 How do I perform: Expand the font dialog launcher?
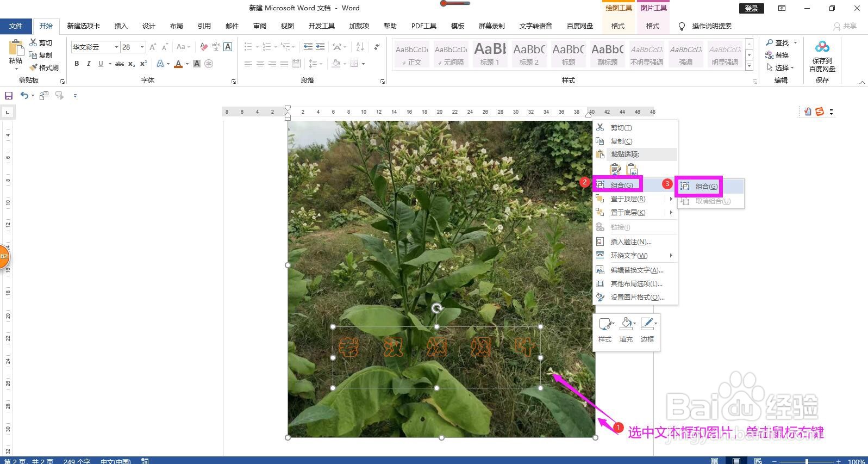234,82
